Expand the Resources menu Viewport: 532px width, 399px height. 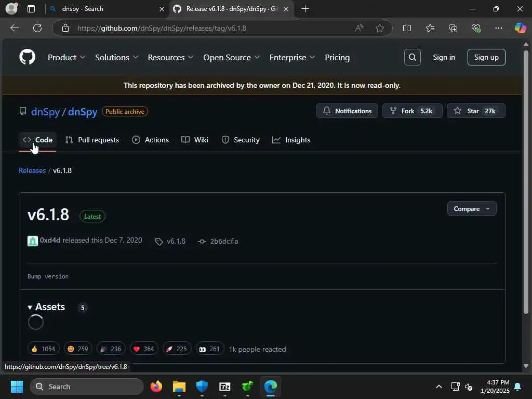[170, 57]
